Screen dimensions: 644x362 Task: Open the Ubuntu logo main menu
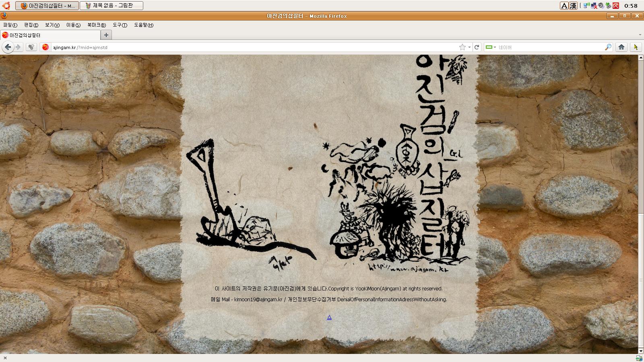point(6,6)
